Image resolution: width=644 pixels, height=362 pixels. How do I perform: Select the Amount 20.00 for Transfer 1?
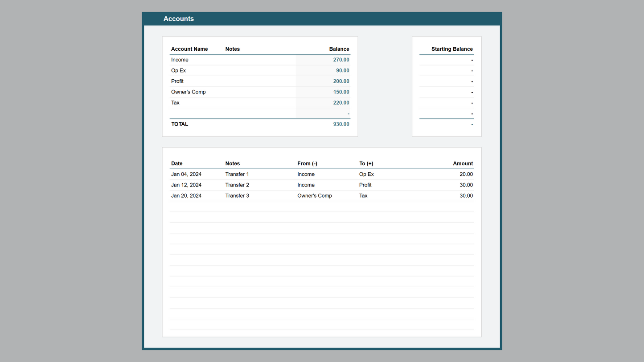pos(466,174)
